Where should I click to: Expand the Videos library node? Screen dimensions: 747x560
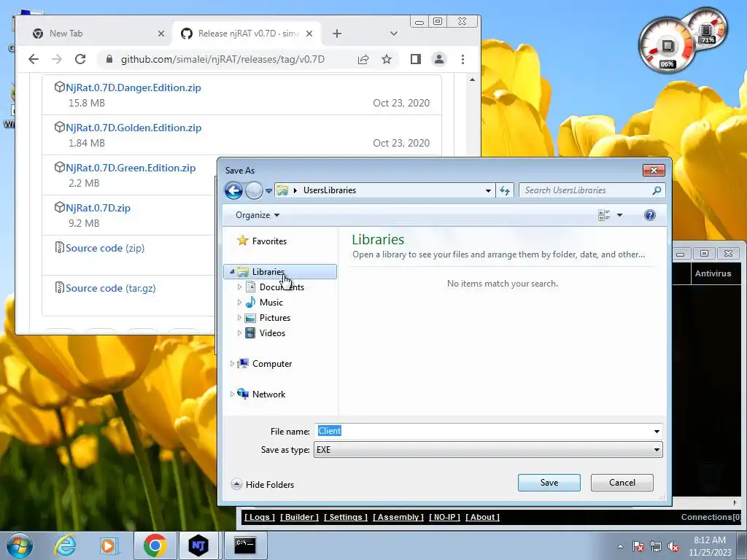click(239, 332)
